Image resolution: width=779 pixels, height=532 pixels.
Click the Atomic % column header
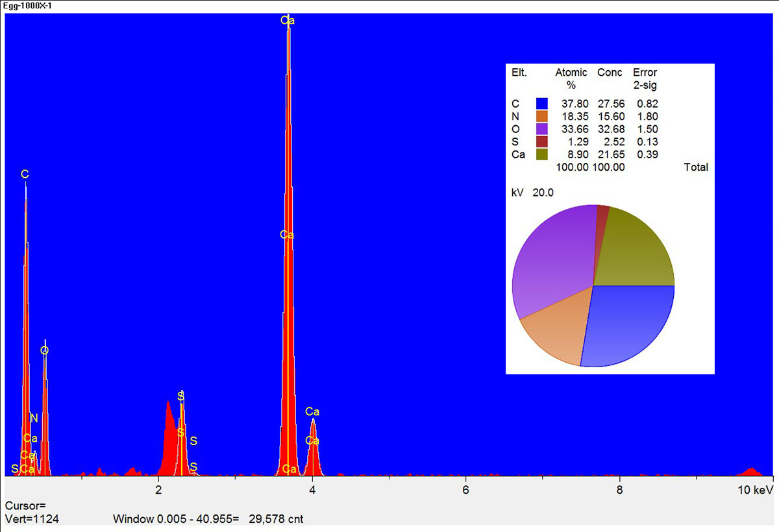tap(571, 79)
